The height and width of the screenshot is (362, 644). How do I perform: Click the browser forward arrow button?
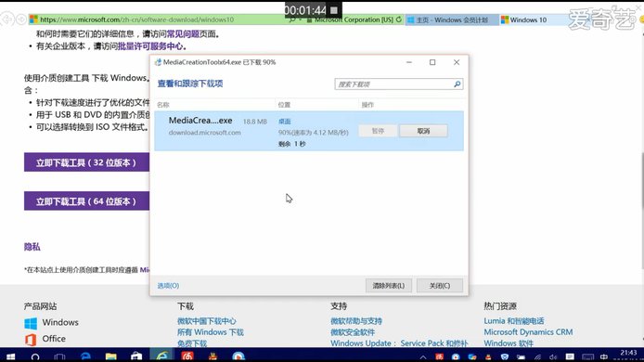pos(21,19)
